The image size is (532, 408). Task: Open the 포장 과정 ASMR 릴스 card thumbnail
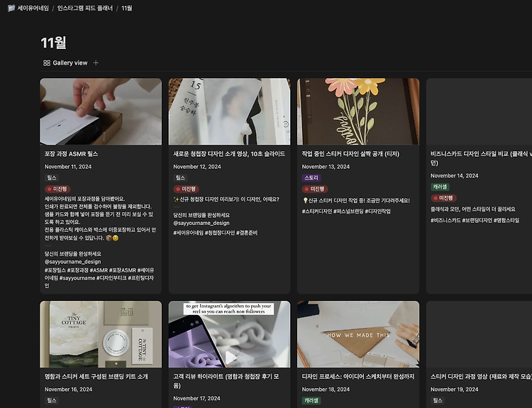click(101, 111)
